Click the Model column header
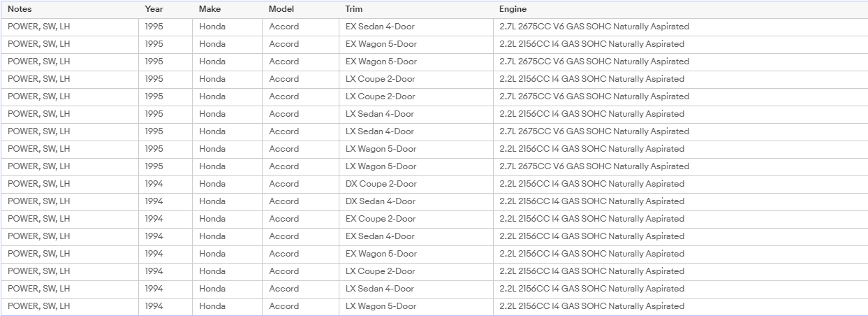The image size is (868, 316). point(301,9)
